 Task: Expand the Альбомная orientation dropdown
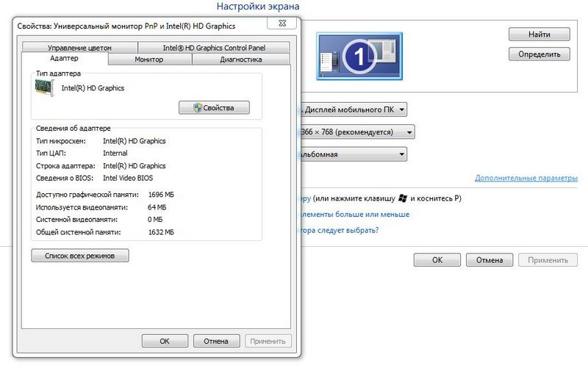coord(353,154)
